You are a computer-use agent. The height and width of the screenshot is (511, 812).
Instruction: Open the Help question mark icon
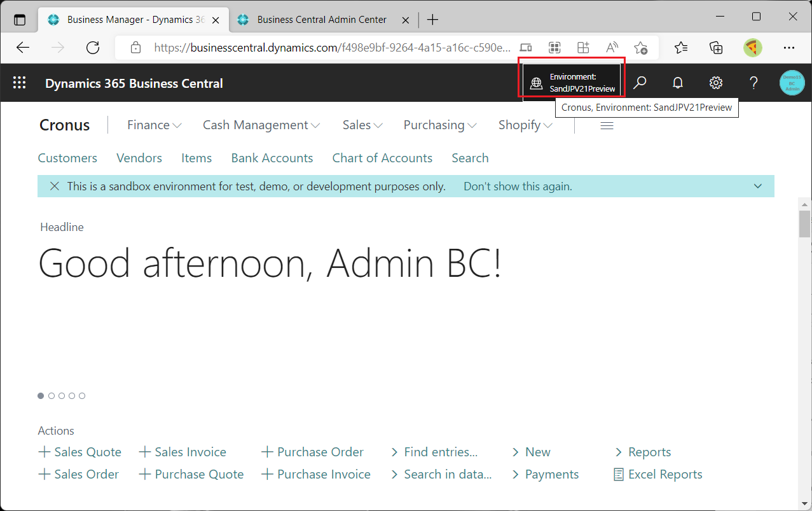pos(754,83)
